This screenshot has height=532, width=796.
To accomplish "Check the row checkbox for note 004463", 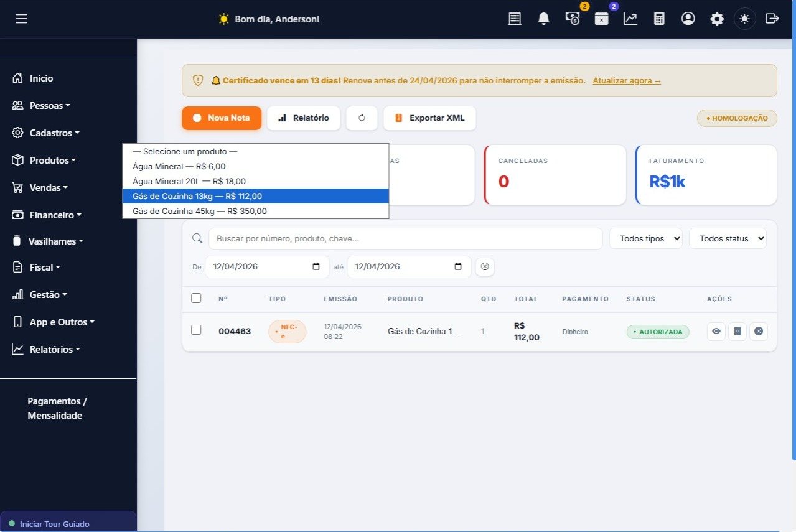I will [196, 330].
